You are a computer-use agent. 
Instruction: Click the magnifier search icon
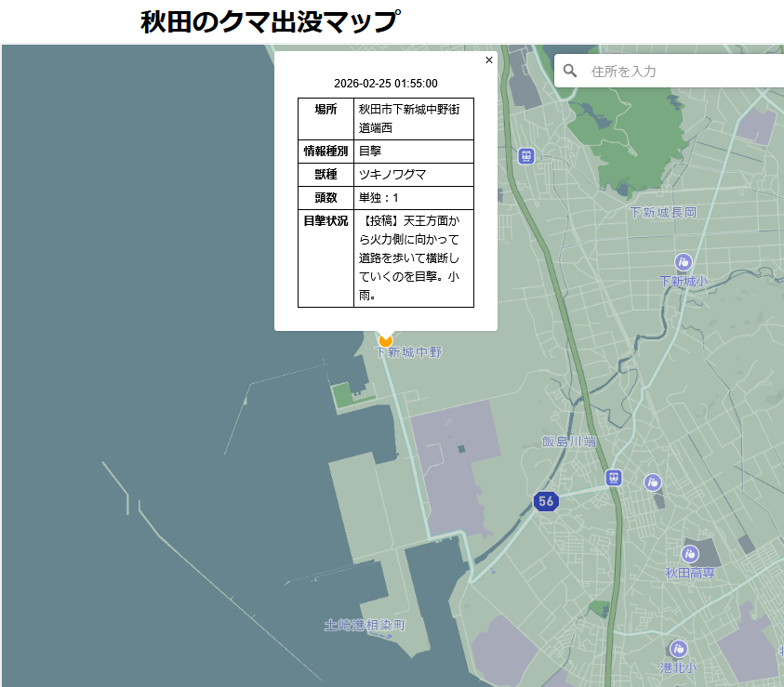click(571, 71)
